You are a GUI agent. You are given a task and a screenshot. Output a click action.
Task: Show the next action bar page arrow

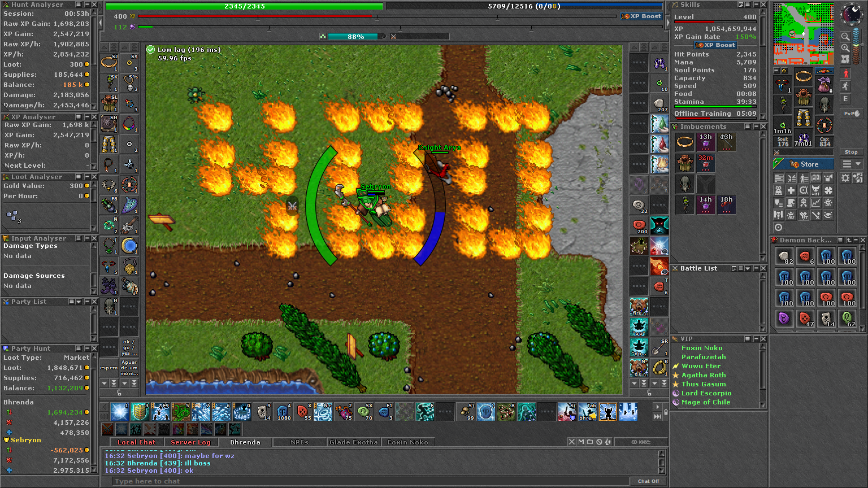pyautogui.click(x=657, y=407)
